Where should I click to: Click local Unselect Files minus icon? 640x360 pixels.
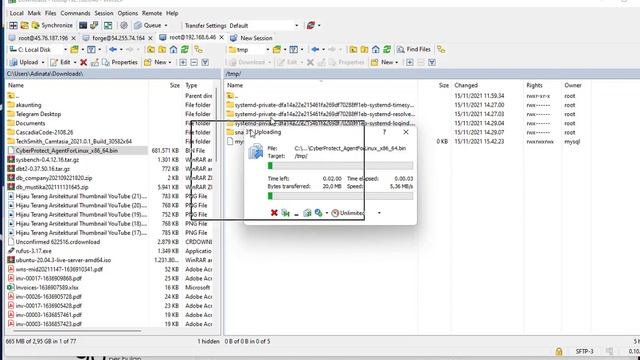[194, 62]
